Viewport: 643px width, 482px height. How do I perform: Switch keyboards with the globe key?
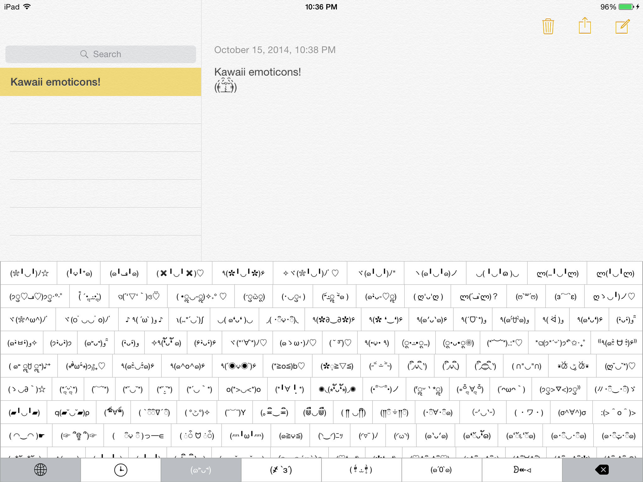40,470
